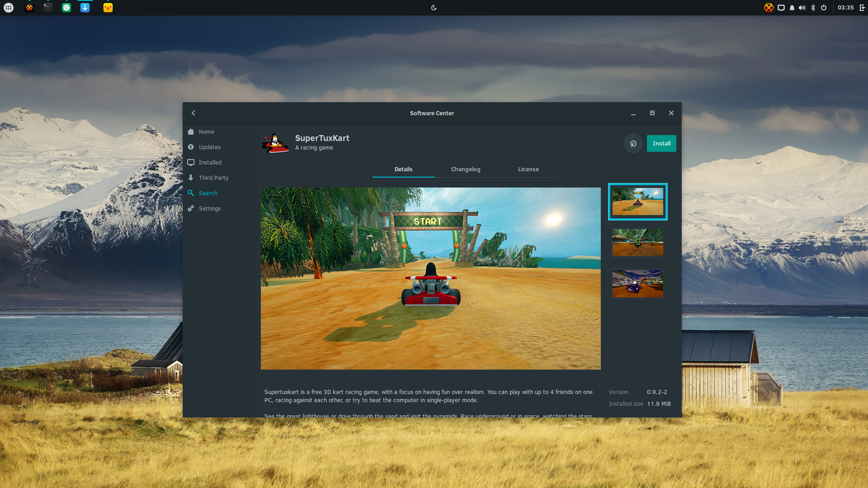Screen dimensions: 868x488
Task: Click the display icon in system tray
Action: [781, 8]
